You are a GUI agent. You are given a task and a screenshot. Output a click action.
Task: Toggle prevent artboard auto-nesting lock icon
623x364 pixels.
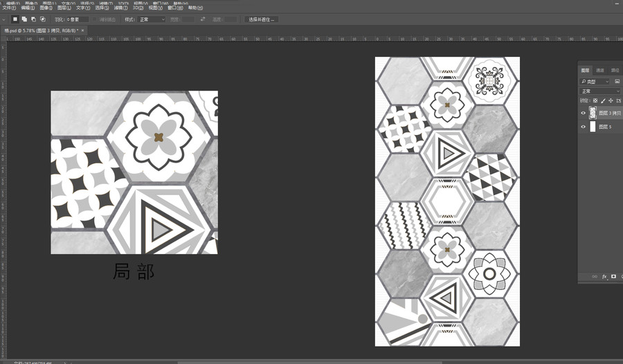pos(618,101)
